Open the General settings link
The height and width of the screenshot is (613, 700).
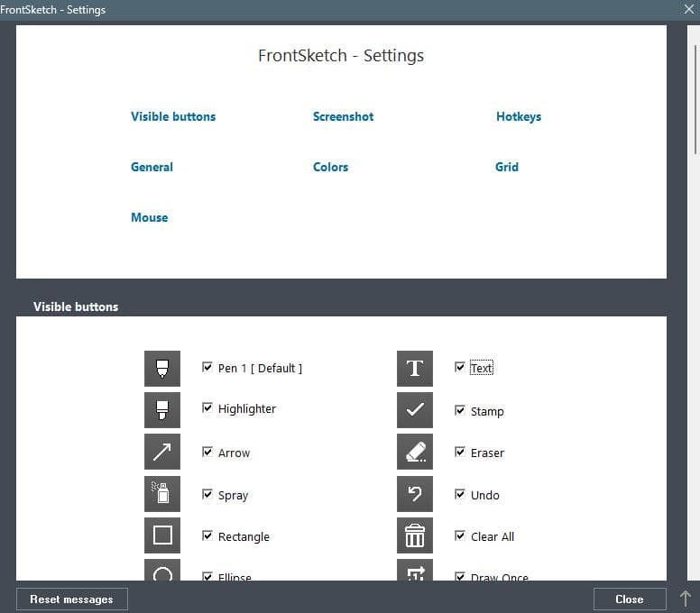point(152,167)
